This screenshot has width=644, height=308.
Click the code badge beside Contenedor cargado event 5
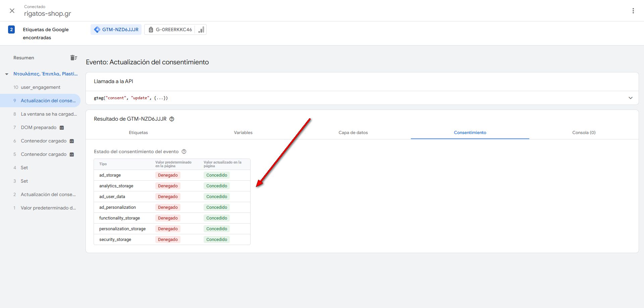click(72, 155)
